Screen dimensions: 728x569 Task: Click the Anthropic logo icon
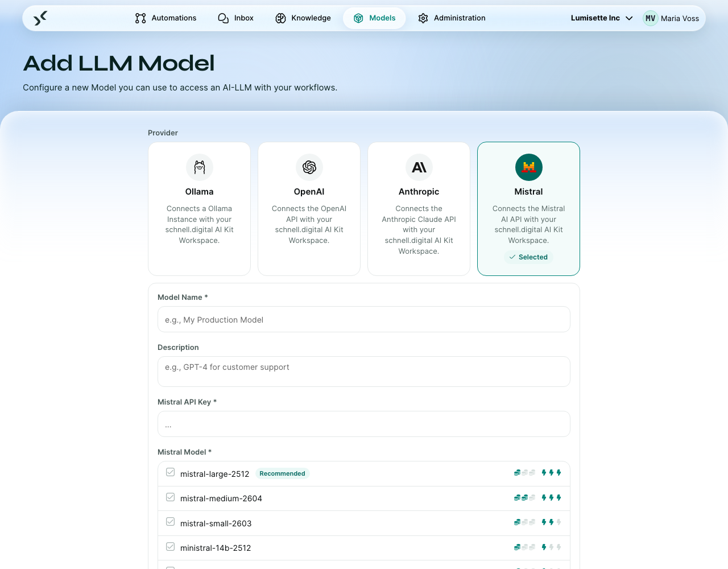tap(419, 167)
